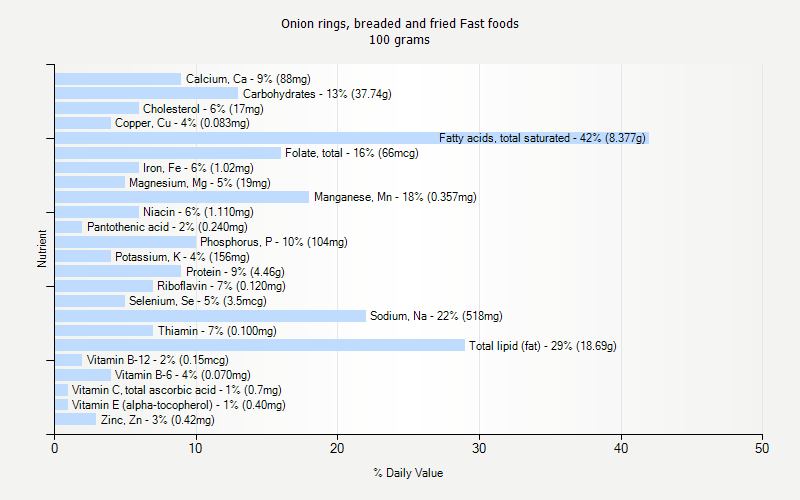Click the Pantothenic acid - 2% (0.240mg) label
800x500 pixels.
tap(167, 227)
